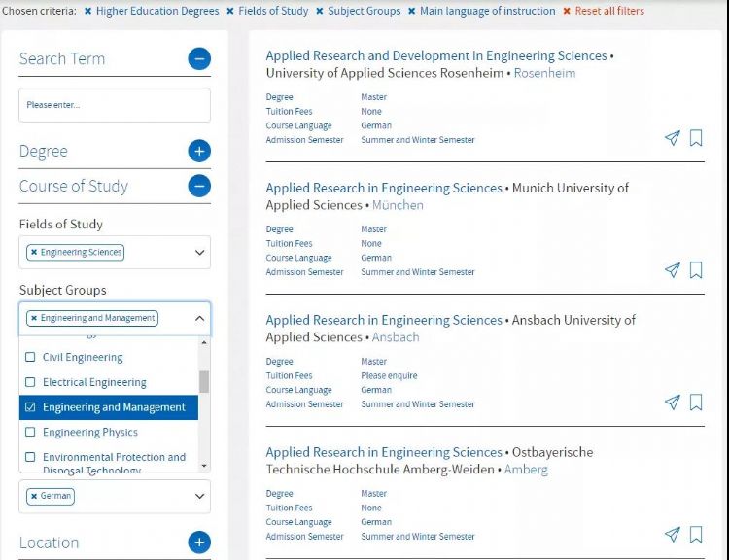Check the Civil Engineering option
The width and height of the screenshot is (729, 560).
[x=30, y=358]
